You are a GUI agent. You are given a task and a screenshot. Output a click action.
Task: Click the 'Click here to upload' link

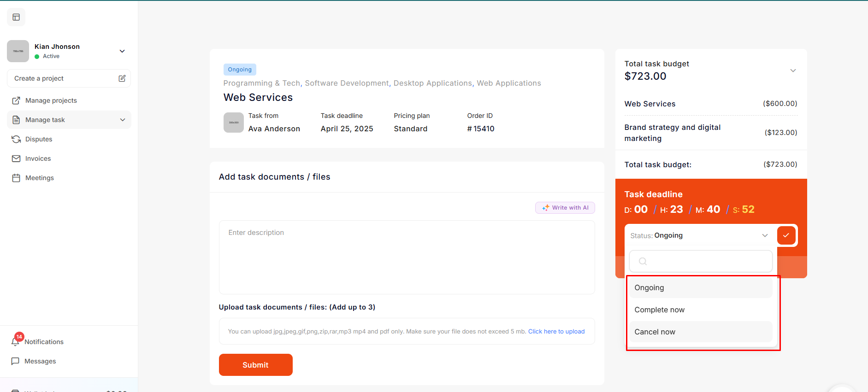pos(556,331)
